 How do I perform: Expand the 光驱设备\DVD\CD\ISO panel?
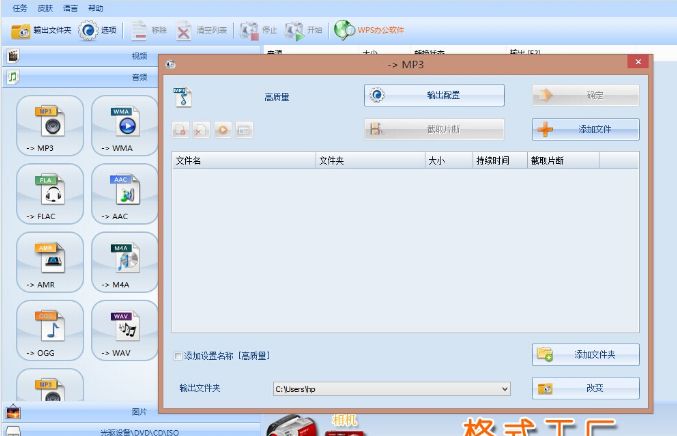coord(130,431)
